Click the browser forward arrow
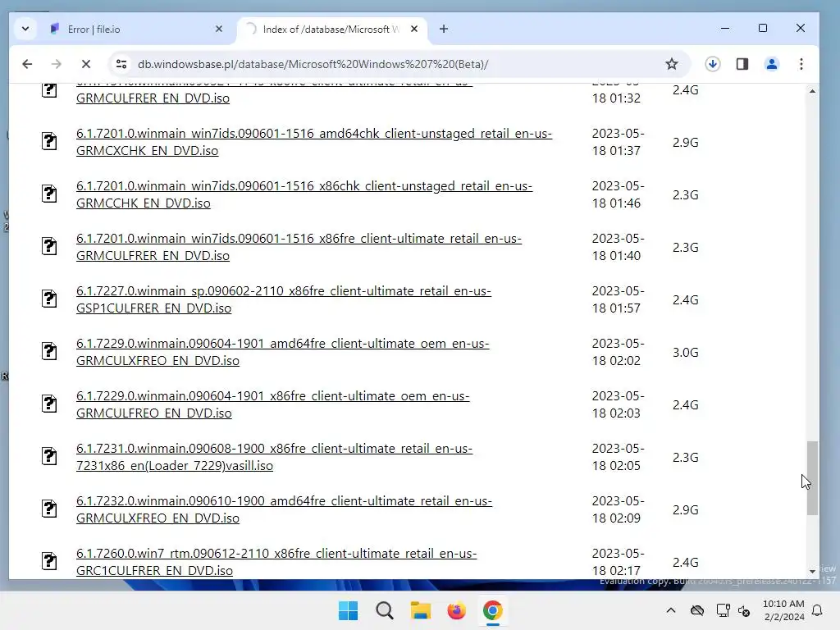 click(x=57, y=64)
